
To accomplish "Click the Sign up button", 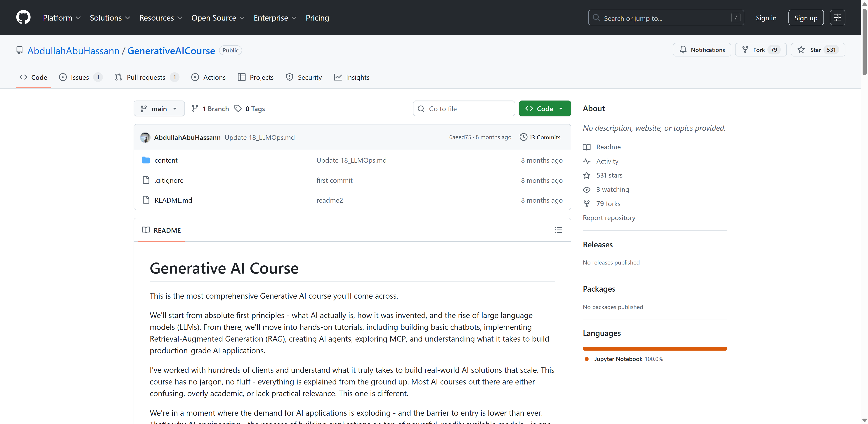I will click(805, 18).
